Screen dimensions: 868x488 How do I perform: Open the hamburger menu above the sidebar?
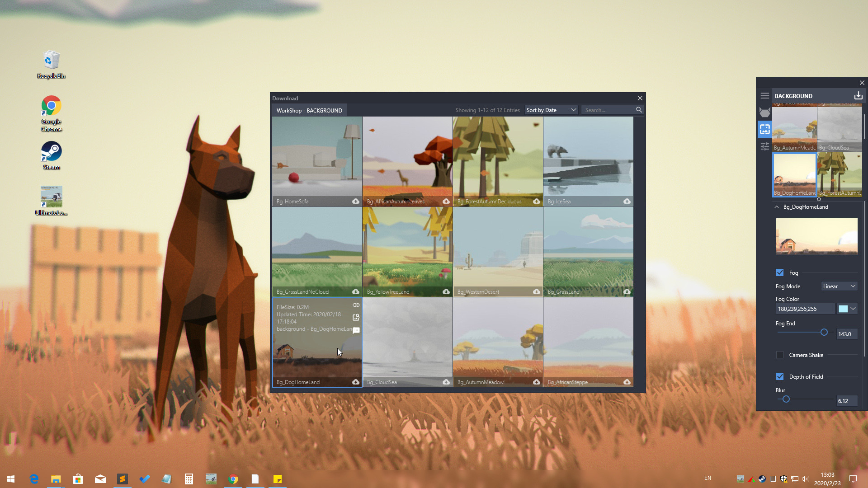pos(765,95)
